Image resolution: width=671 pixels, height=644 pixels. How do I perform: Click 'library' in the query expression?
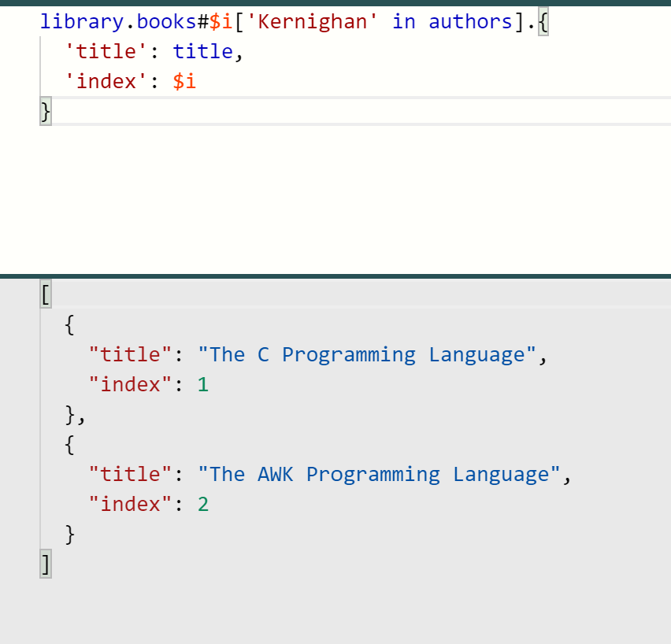(x=81, y=21)
